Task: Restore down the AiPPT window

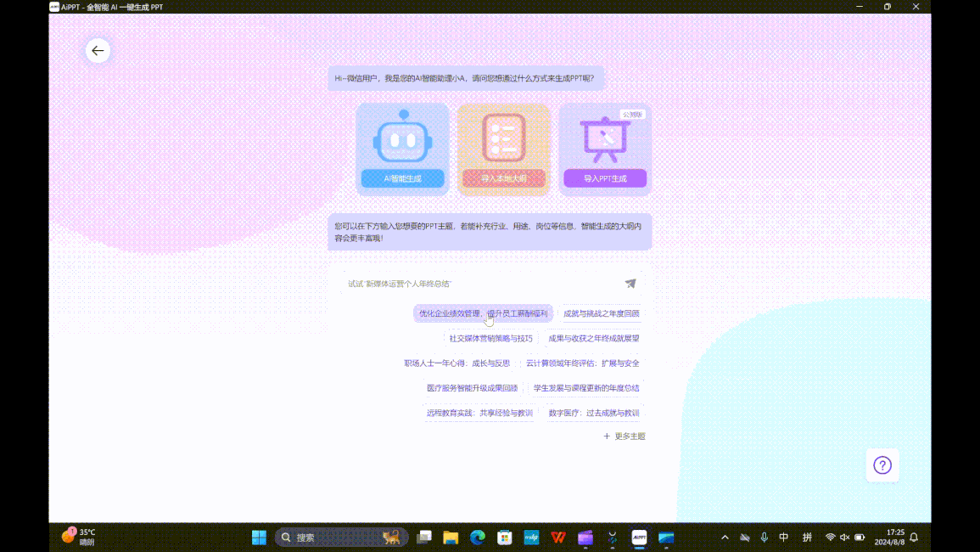Action: point(888,6)
